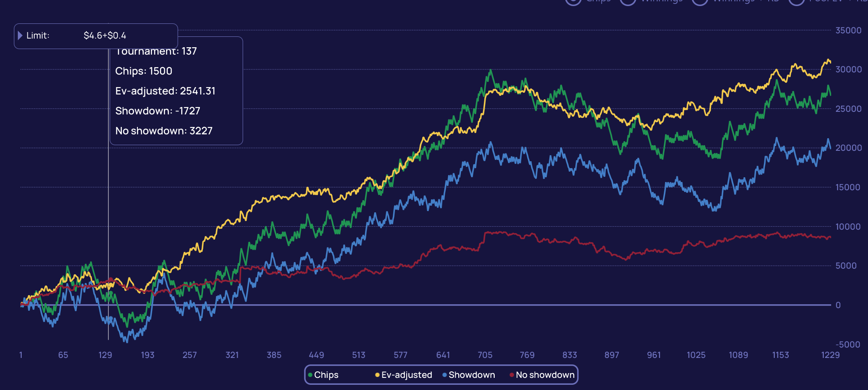Toggle the Chips series legend label

tap(326, 375)
